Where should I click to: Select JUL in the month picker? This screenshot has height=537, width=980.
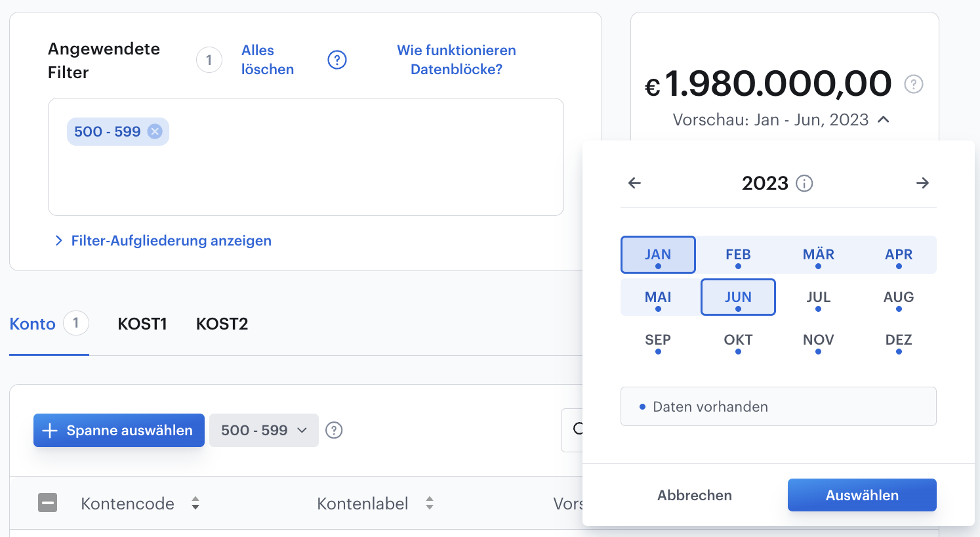tap(819, 297)
